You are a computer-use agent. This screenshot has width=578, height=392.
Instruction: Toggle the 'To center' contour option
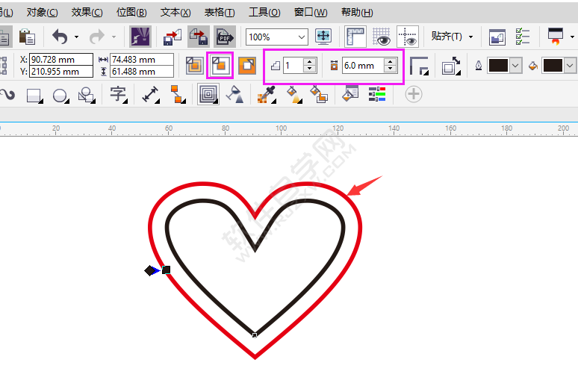click(x=195, y=66)
